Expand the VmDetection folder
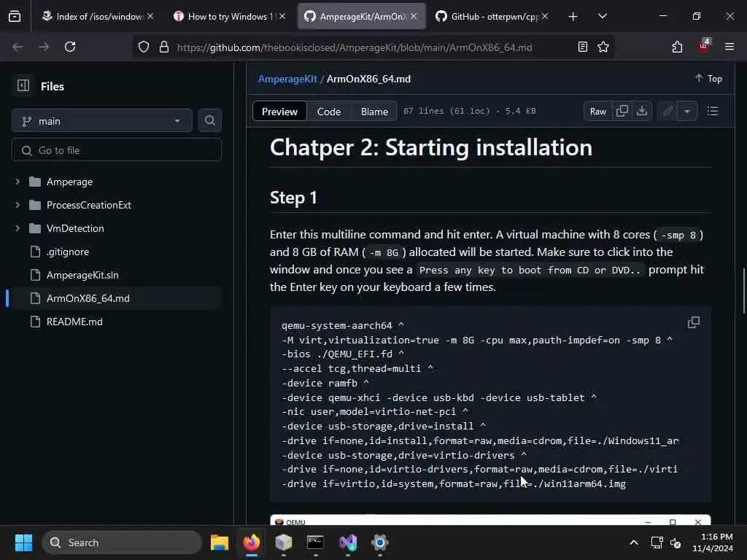The height and width of the screenshot is (560, 747). click(18, 228)
